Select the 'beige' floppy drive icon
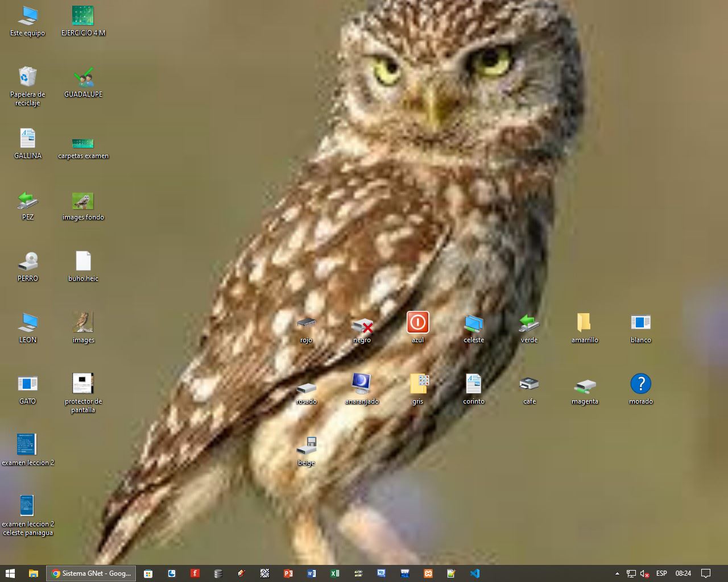Screen dimensions: 728x582 tap(307, 446)
